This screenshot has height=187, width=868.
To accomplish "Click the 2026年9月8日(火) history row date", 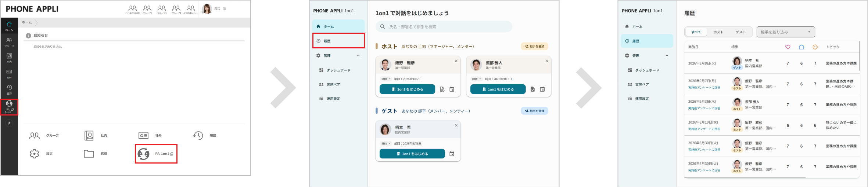I will 702,63.
